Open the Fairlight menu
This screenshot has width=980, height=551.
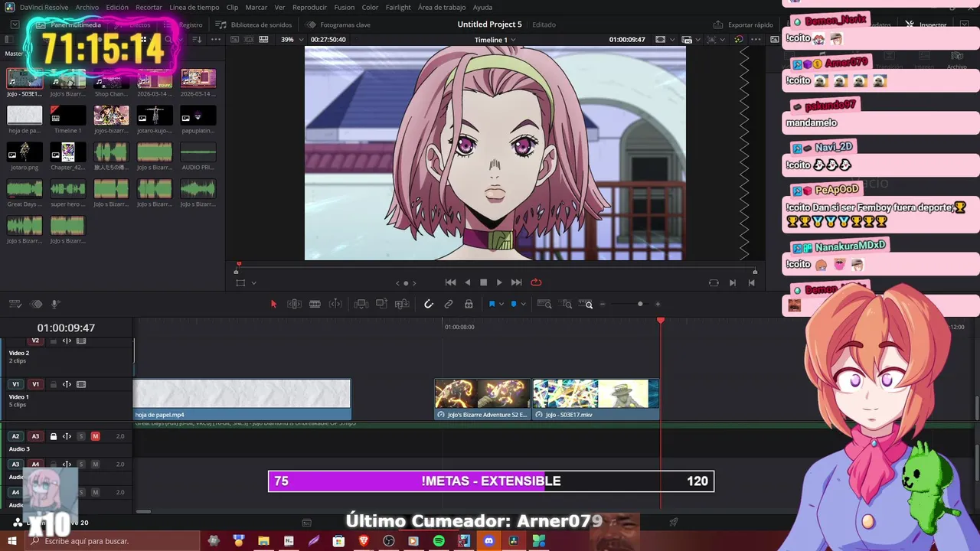398,7
